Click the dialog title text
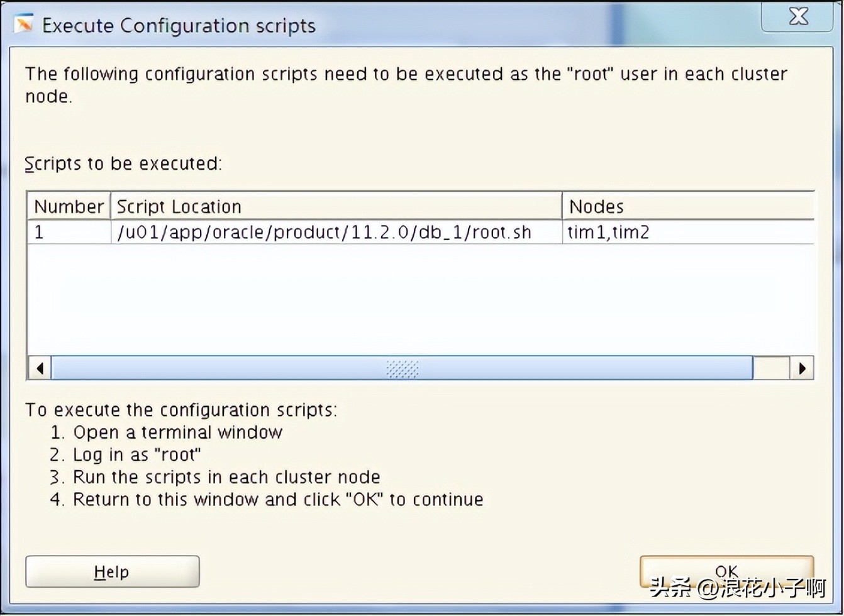Screen dimensions: 844x616 click(179, 26)
